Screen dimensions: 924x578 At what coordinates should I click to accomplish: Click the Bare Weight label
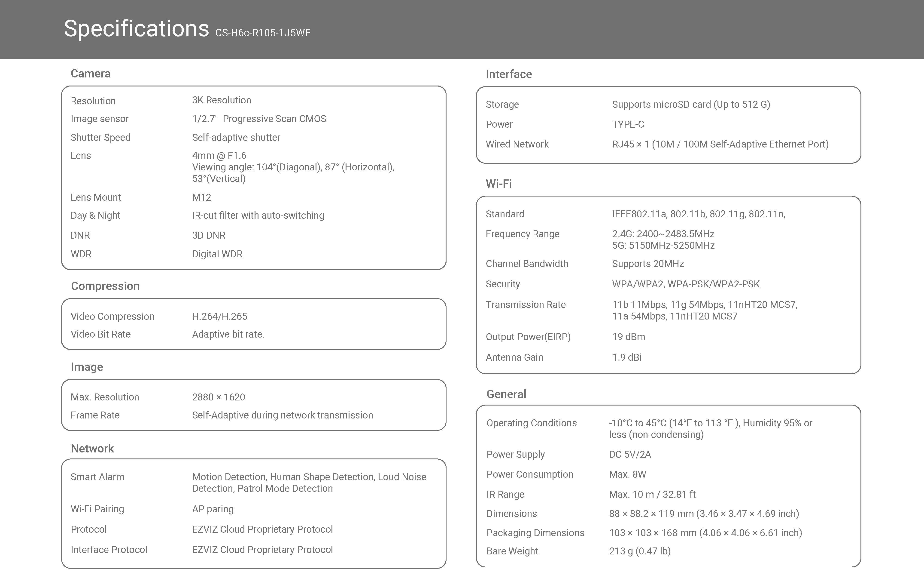[x=512, y=551]
